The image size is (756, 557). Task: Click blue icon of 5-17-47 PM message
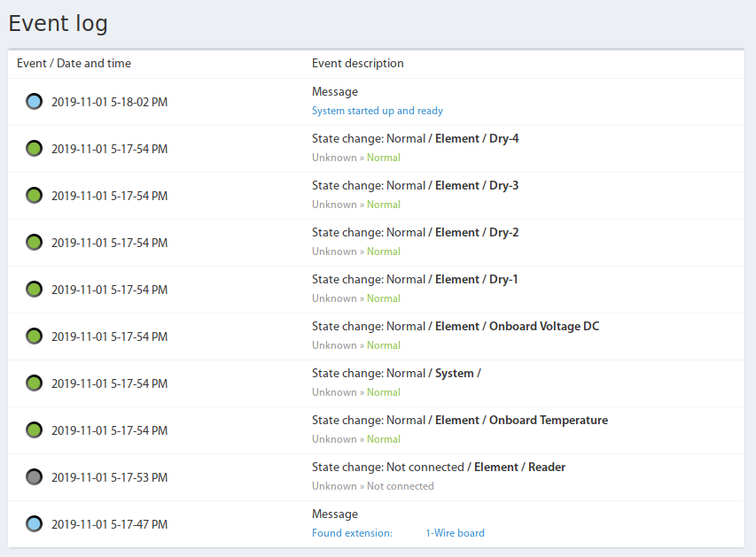(x=34, y=524)
